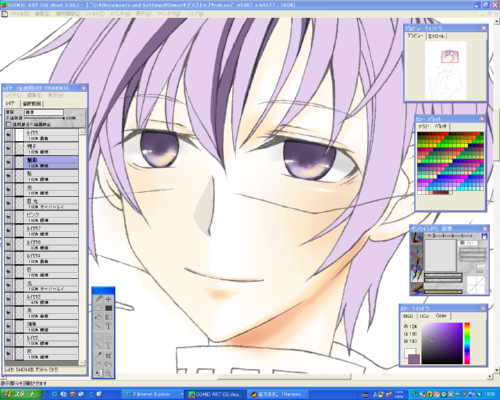Select the solid Text (T) tool

(x=108, y=326)
